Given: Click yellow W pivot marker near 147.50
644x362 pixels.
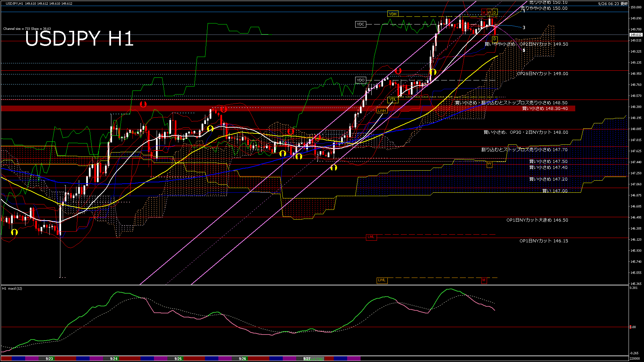Looking at the screenshot, I should tap(489, 164).
